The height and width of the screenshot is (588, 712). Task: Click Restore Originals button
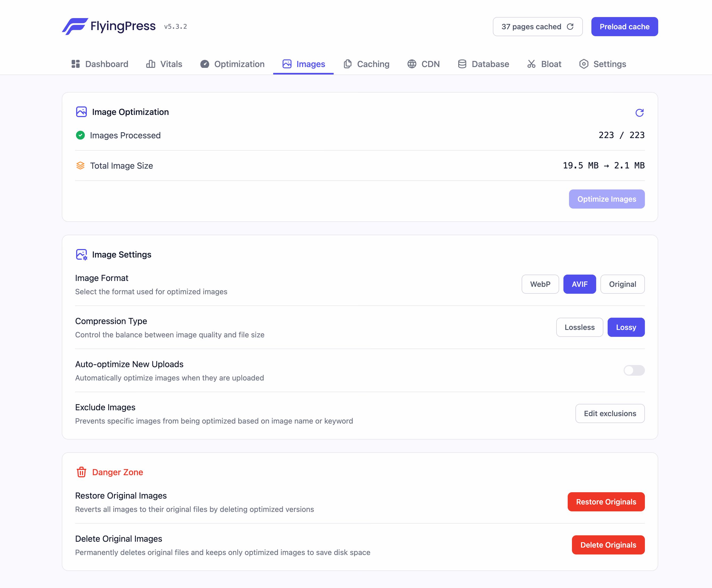[x=606, y=502]
